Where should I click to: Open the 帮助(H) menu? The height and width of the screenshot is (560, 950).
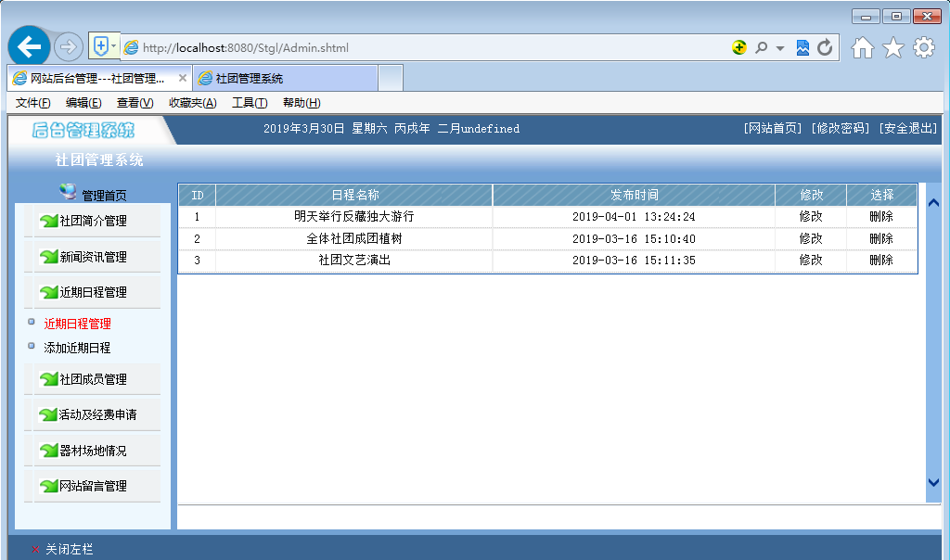coord(302,103)
